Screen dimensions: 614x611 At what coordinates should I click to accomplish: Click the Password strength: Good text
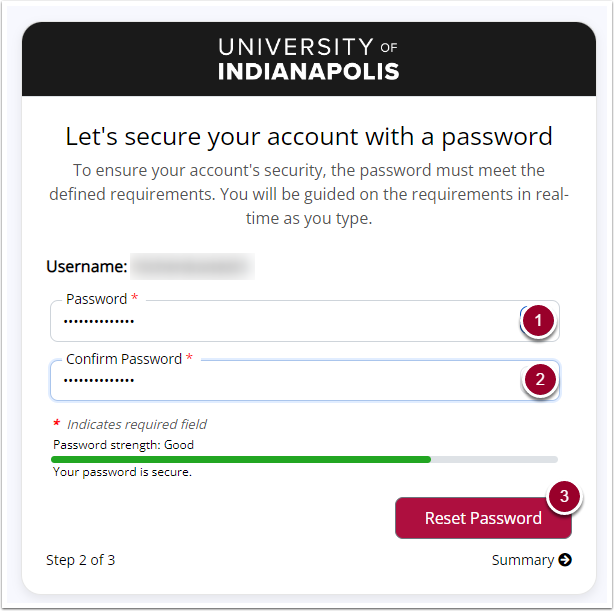click(x=123, y=445)
